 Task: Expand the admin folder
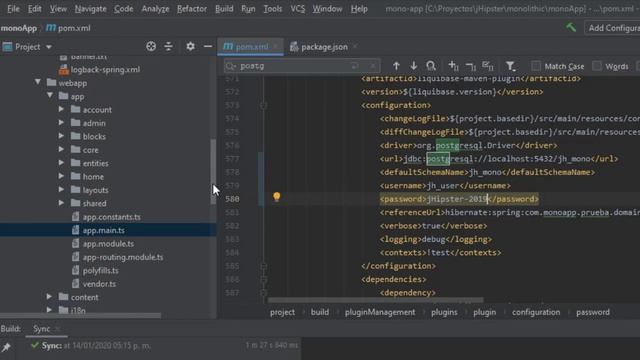tap(61, 122)
